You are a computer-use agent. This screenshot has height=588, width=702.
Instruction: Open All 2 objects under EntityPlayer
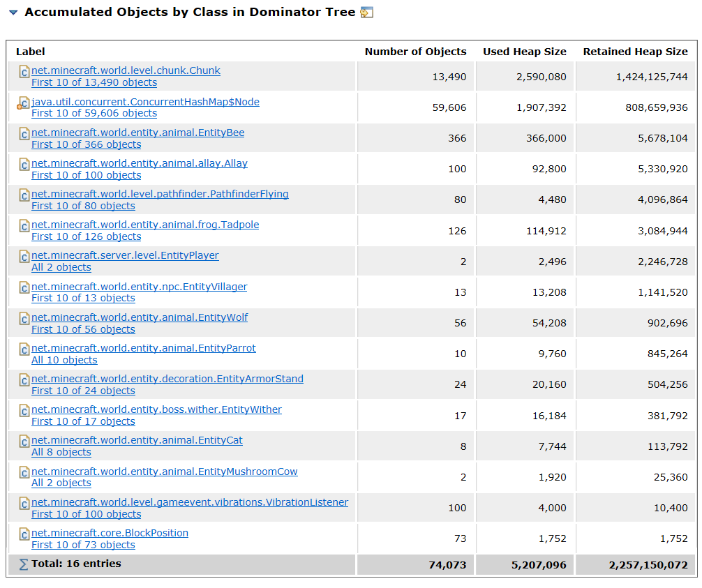tap(61, 267)
